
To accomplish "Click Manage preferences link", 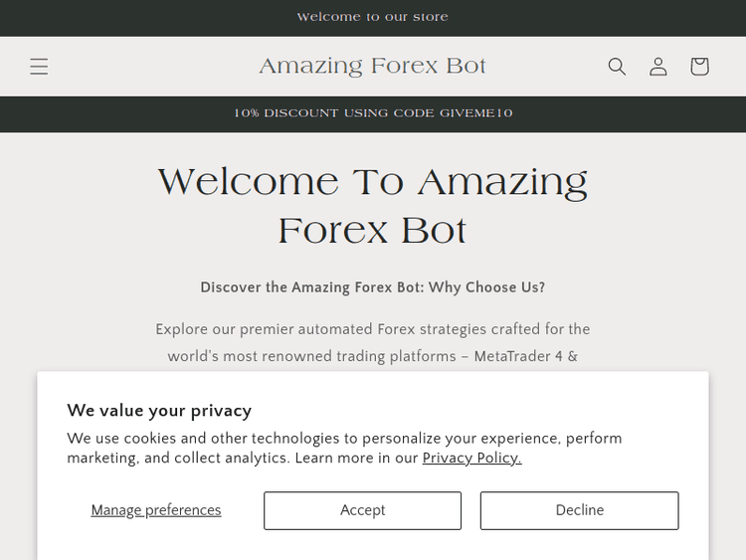I will [x=156, y=510].
